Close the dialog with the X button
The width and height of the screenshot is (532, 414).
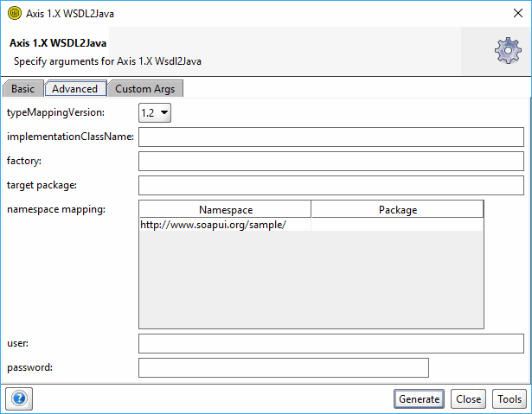518,13
